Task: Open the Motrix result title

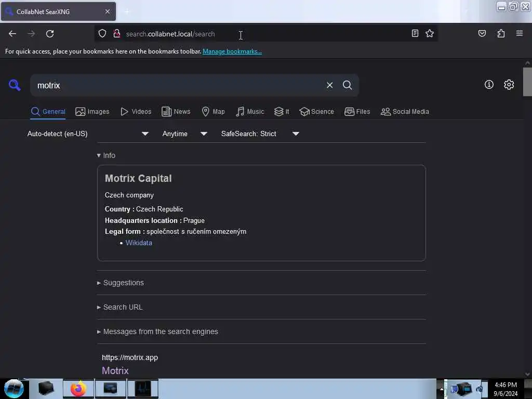Action: 115,370
